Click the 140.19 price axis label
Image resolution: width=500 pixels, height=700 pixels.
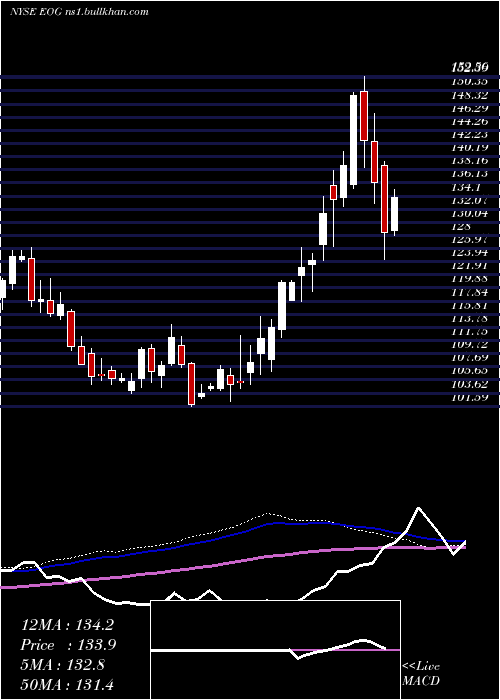point(469,147)
